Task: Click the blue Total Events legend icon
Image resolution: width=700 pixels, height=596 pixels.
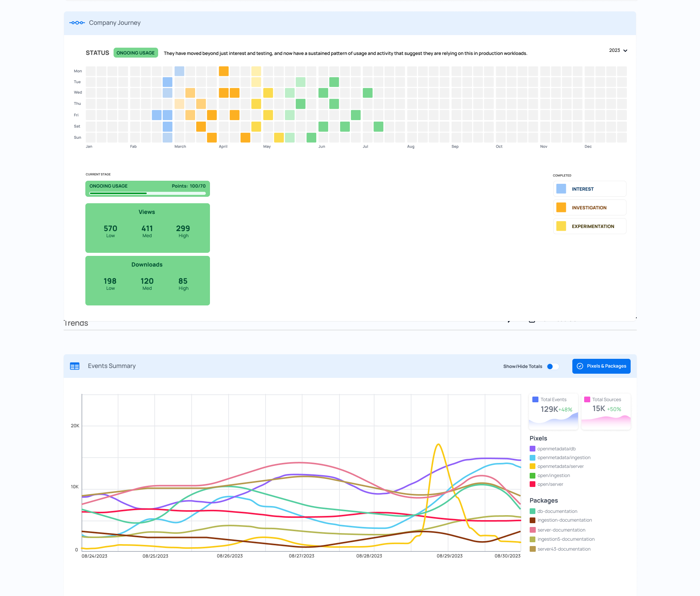Action: click(x=535, y=400)
